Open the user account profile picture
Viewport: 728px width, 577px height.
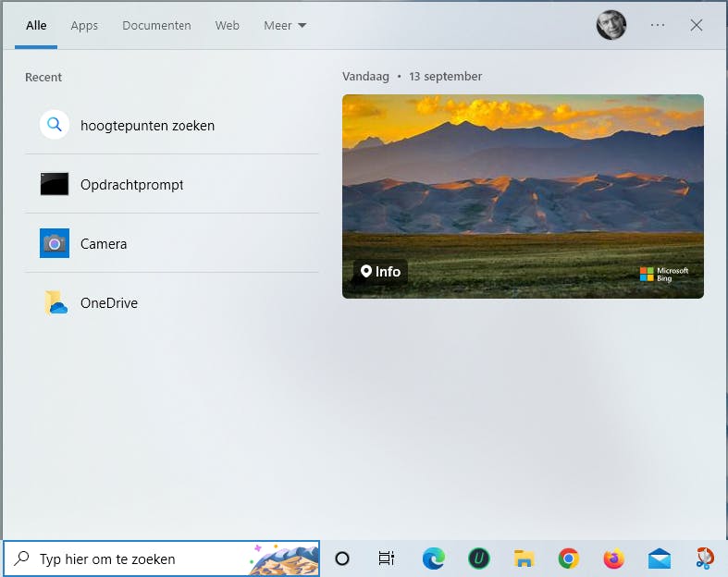(x=611, y=25)
